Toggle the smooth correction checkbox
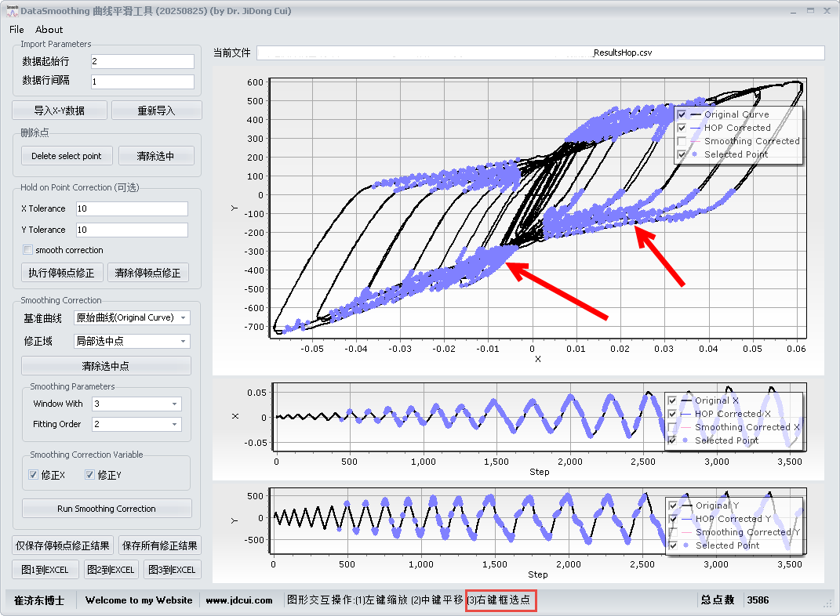This screenshot has height=616, width=840. tap(28, 250)
